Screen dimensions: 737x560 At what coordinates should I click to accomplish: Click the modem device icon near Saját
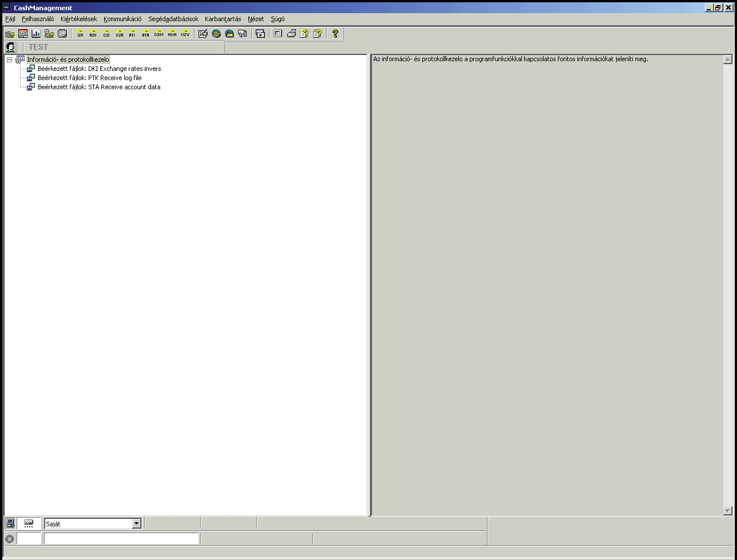(x=29, y=523)
